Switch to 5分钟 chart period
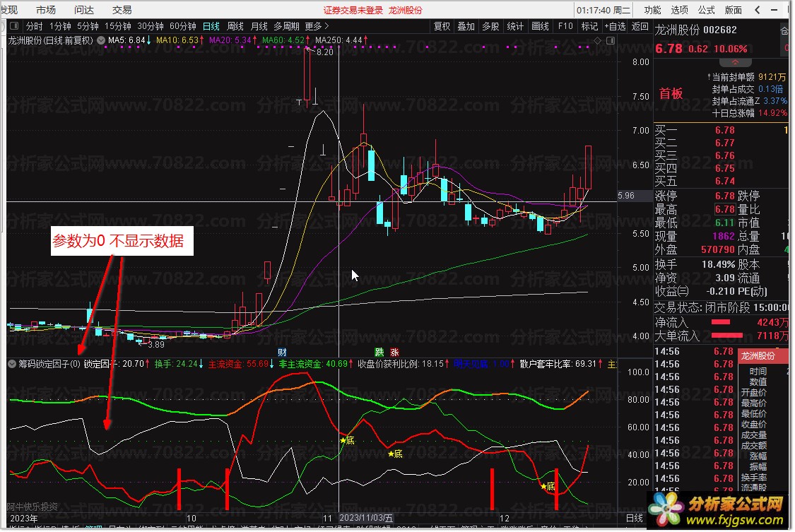 [x=88, y=26]
